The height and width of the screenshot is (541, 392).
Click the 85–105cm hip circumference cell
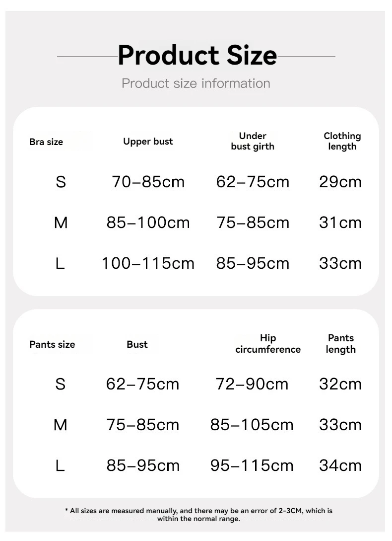point(252,425)
